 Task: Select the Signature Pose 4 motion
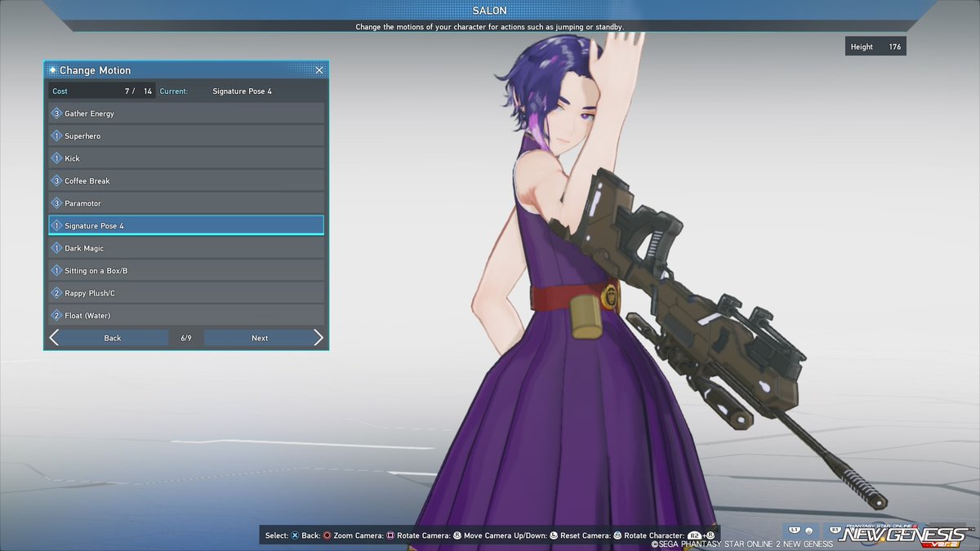[x=186, y=225]
